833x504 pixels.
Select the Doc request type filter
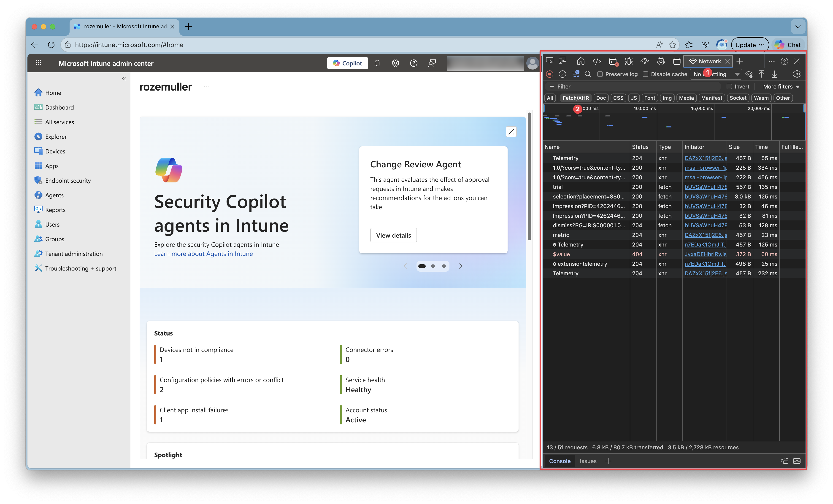tap(601, 98)
